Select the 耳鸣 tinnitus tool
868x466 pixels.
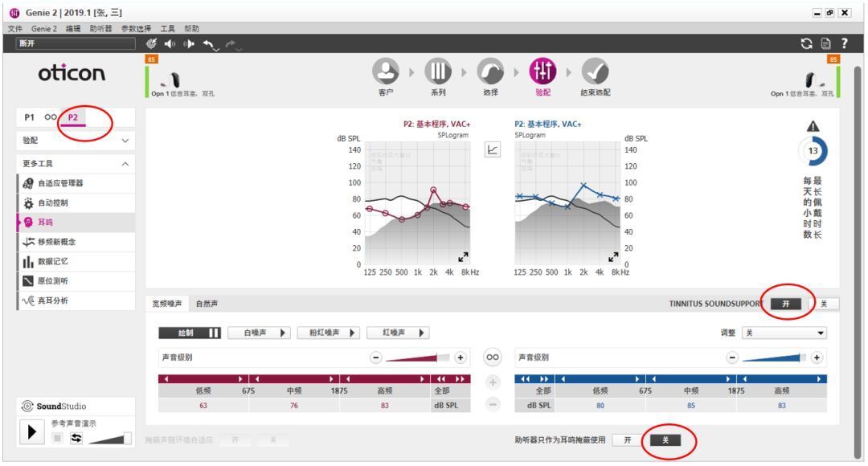76,222
